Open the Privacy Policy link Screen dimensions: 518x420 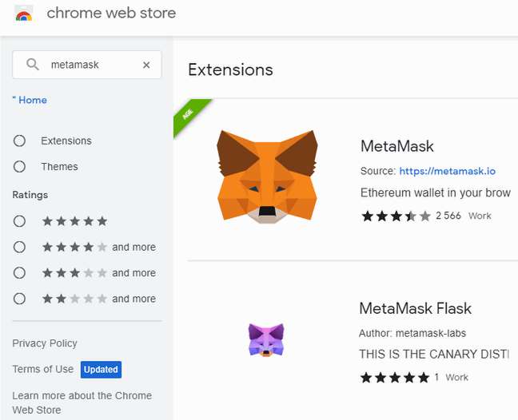click(45, 343)
